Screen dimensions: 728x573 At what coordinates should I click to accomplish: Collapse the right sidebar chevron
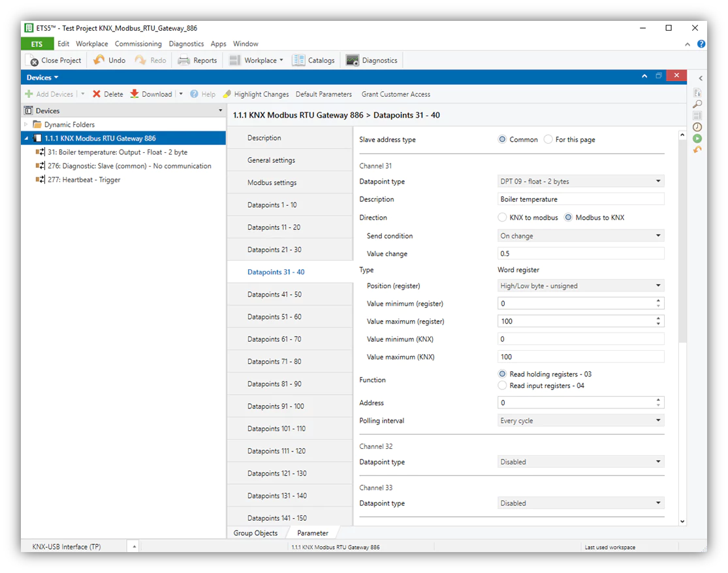click(x=700, y=78)
